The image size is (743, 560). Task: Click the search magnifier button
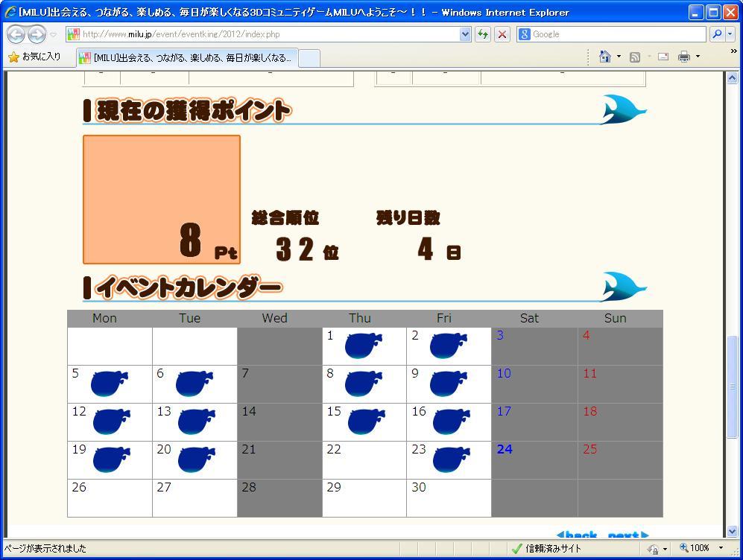click(x=716, y=34)
